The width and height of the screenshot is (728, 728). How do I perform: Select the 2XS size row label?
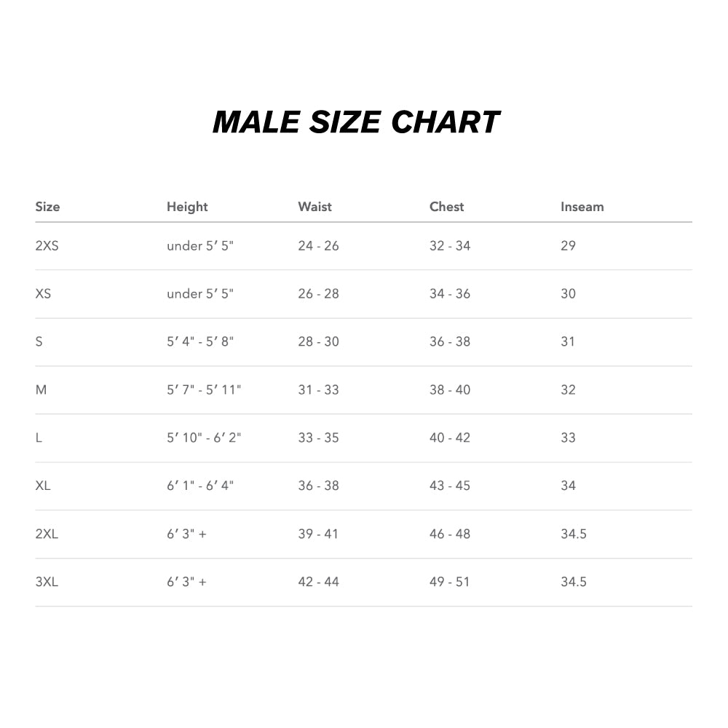click(47, 246)
